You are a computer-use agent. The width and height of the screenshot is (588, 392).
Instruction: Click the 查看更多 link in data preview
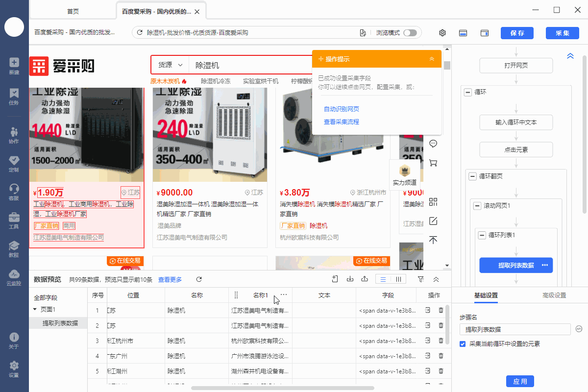click(x=170, y=279)
